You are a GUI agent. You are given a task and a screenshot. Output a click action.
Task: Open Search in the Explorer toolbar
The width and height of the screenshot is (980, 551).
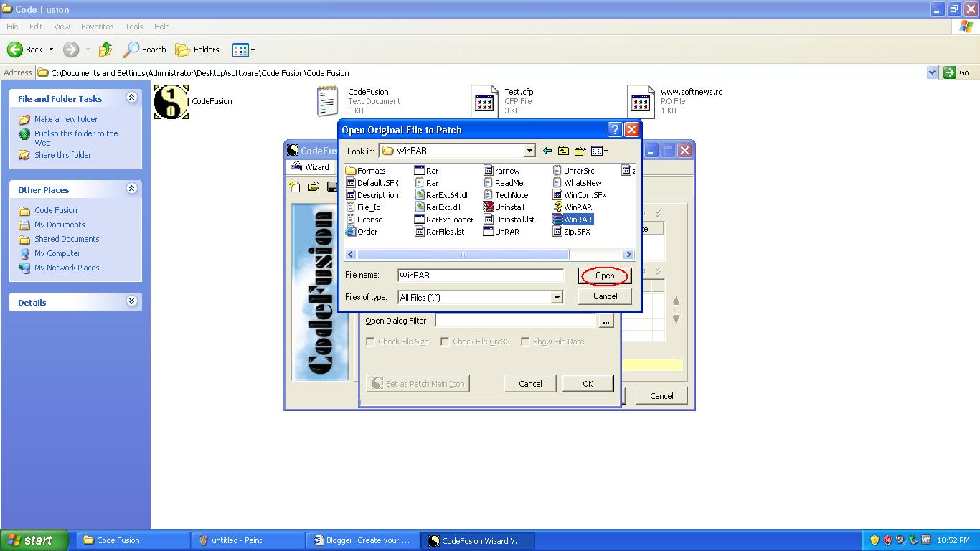(x=145, y=50)
